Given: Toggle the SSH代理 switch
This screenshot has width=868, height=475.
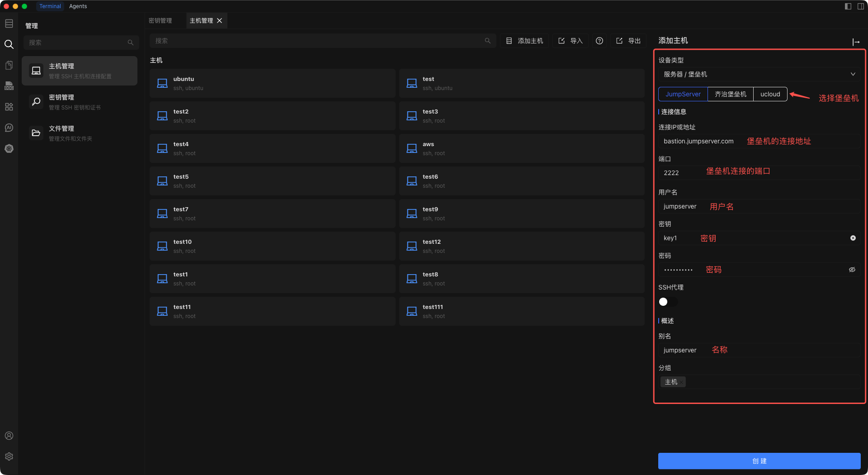Looking at the screenshot, I should pos(667,302).
